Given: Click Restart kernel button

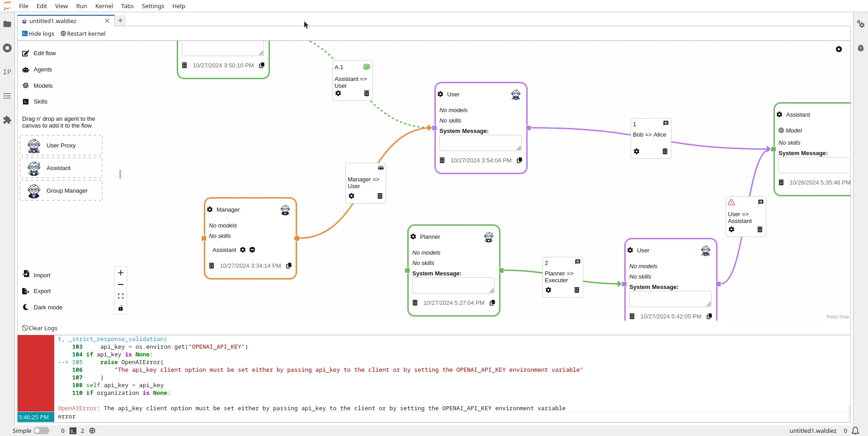Looking at the screenshot, I should click(83, 33).
